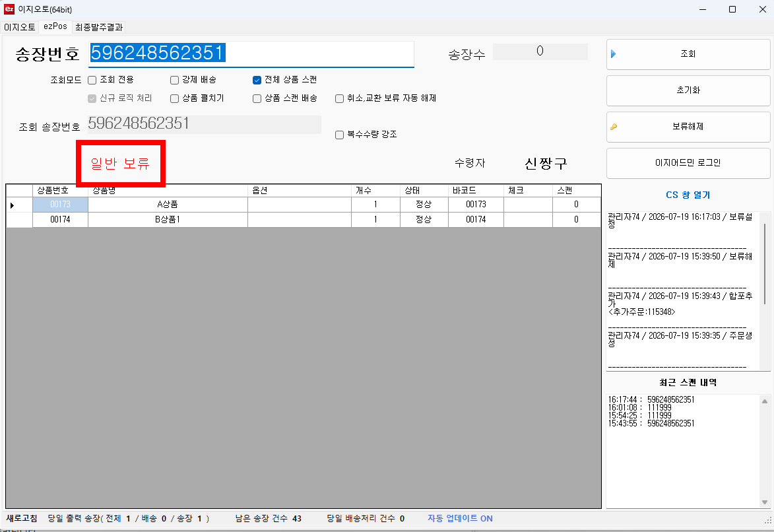Click the ez app logo icon
774x532 pixels.
click(9, 9)
